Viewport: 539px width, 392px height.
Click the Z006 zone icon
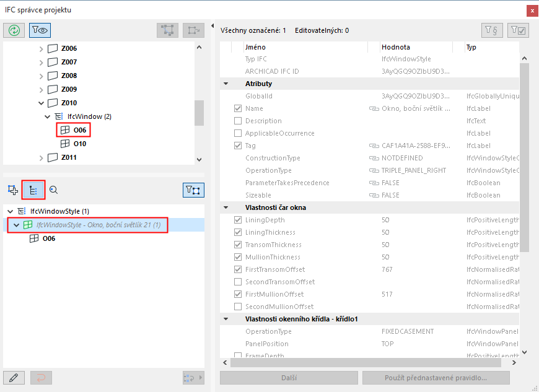52,48
